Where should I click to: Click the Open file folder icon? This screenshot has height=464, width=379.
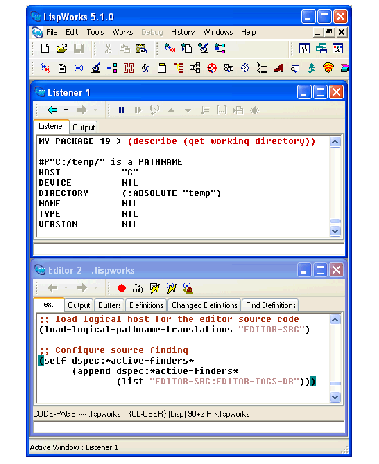62,49
